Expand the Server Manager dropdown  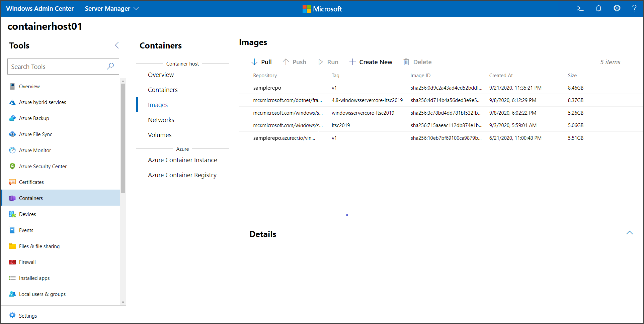[111, 8]
